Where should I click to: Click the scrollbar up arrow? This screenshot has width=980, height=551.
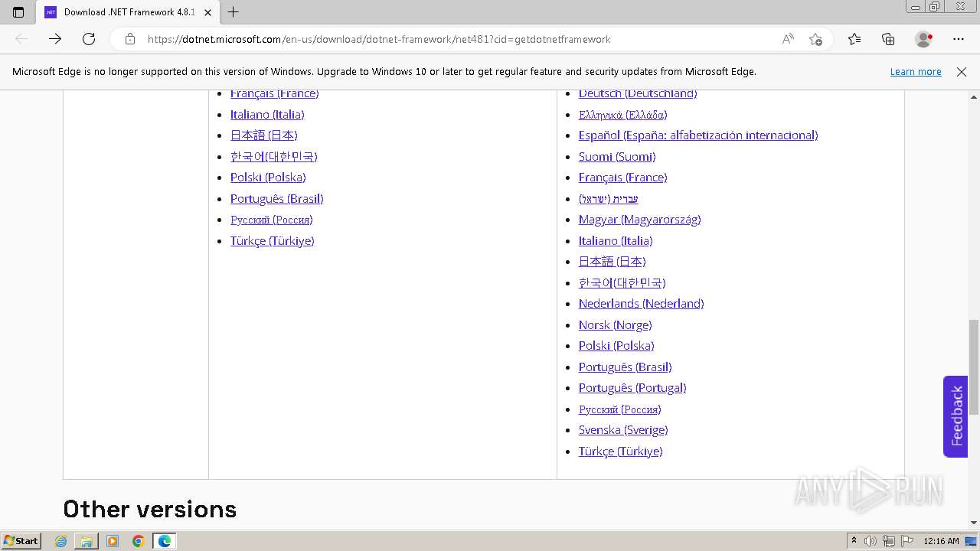coord(974,97)
